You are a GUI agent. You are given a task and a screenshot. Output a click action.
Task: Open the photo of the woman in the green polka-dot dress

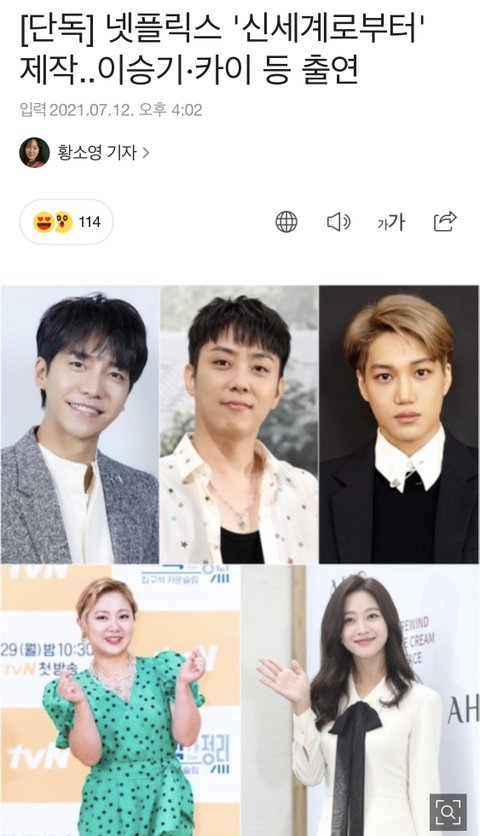pyautogui.click(x=120, y=701)
